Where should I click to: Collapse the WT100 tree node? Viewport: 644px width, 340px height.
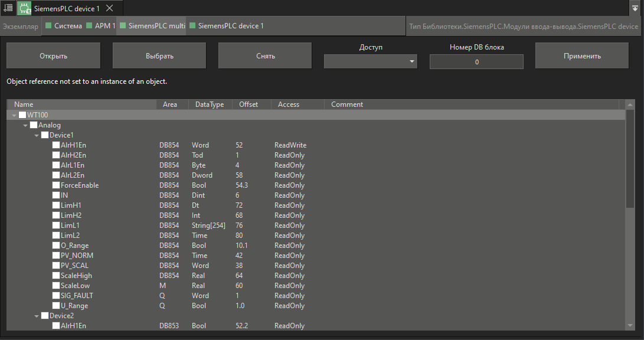(x=14, y=115)
